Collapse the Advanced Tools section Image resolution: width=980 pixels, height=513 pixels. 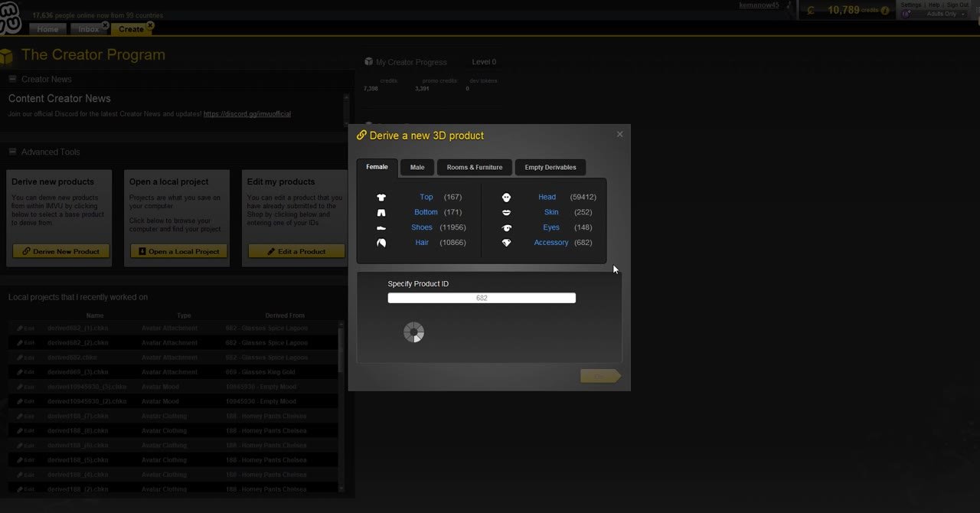click(x=13, y=152)
